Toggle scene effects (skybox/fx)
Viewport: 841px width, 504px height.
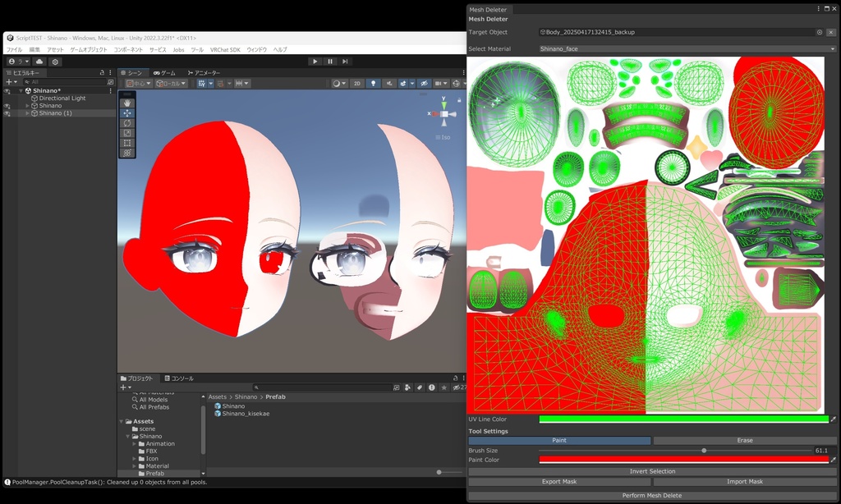coord(402,84)
